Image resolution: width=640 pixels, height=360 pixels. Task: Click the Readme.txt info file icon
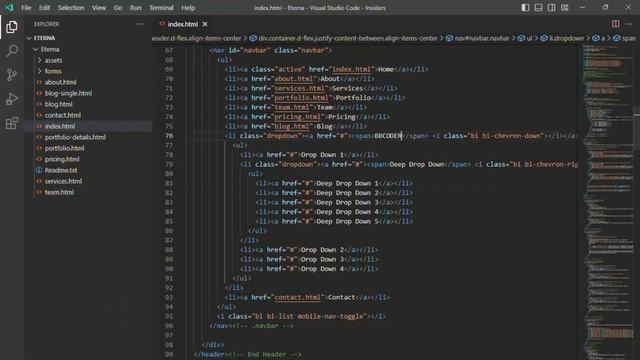(x=39, y=170)
